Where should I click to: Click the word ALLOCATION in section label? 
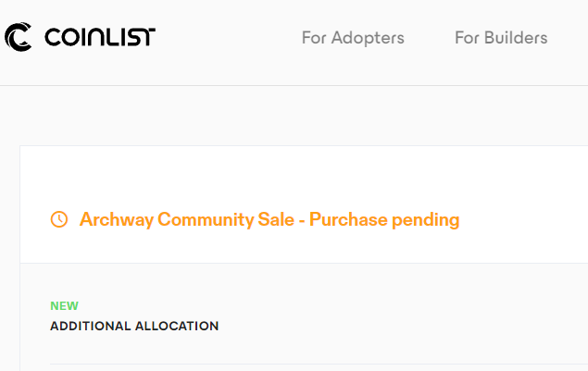177,326
